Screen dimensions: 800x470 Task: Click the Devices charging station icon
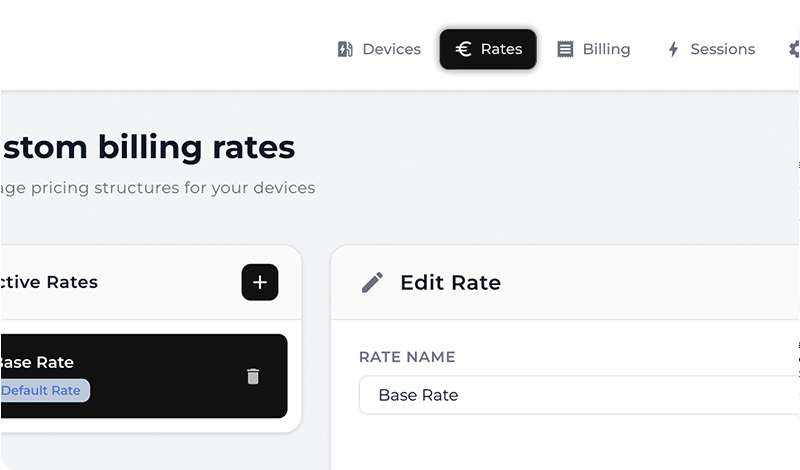(x=345, y=49)
